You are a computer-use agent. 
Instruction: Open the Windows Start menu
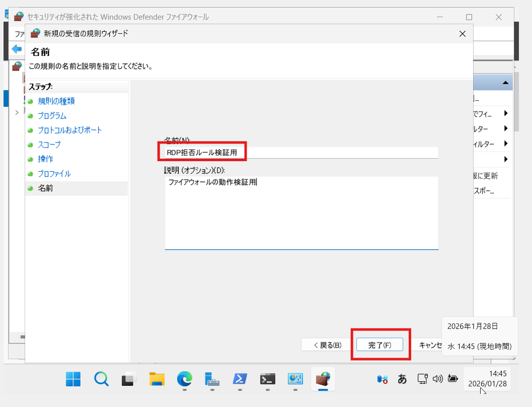[x=73, y=379]
